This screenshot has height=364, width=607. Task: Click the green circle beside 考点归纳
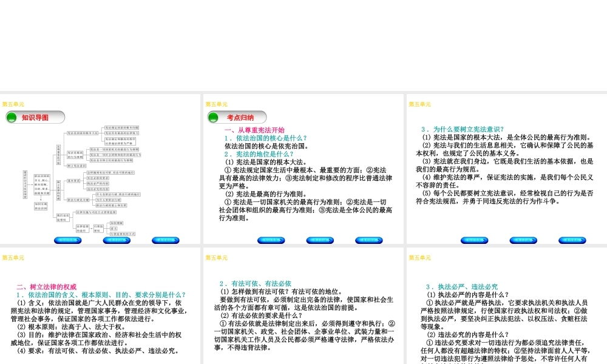point(213,117)
